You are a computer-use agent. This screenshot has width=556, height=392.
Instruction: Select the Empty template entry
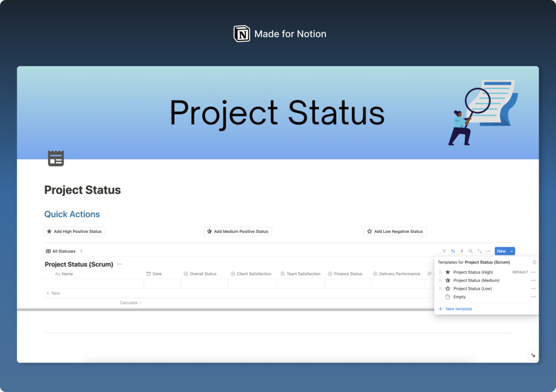click(459, 297)
